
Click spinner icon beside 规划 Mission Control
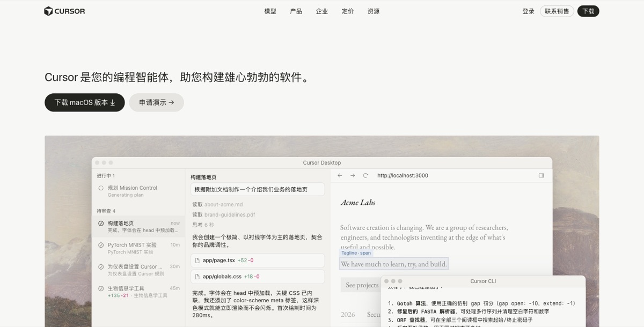(x=101, y=188)
